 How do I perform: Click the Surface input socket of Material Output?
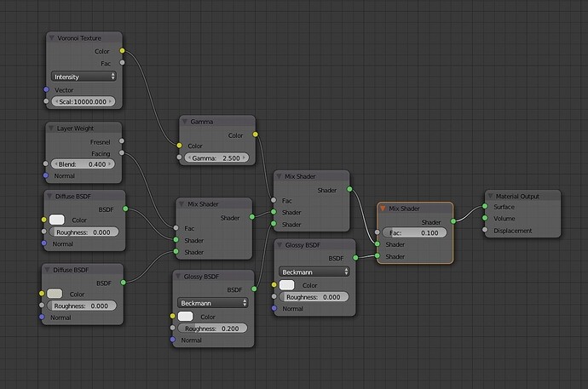coord(485,206)
